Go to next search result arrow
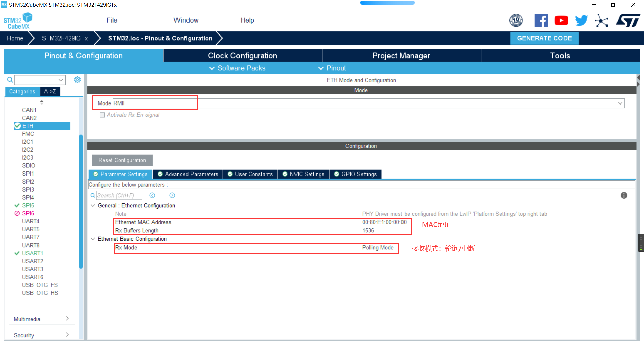Screen dimensions: 644x345 click(172, 195)
